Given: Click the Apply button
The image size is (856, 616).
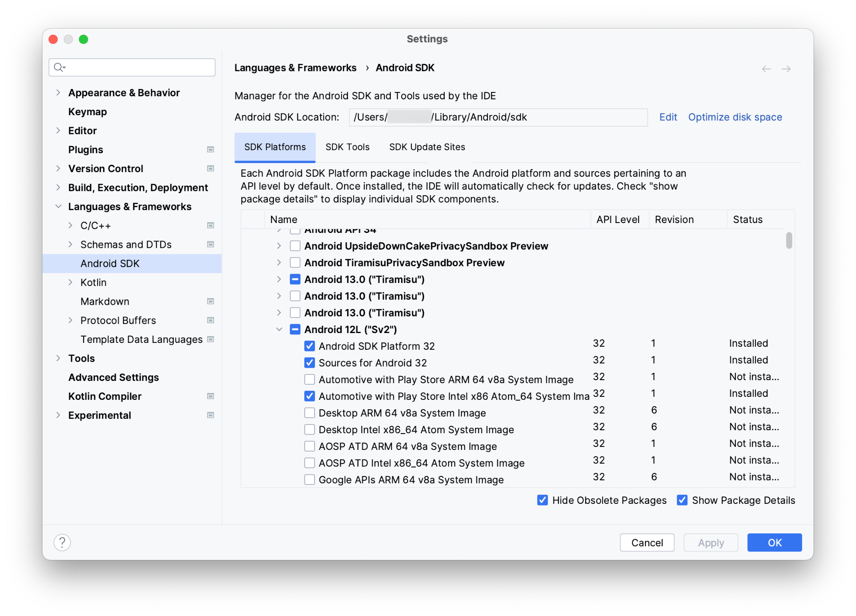Looking at the screenshot, I should (x=709, y=542).
